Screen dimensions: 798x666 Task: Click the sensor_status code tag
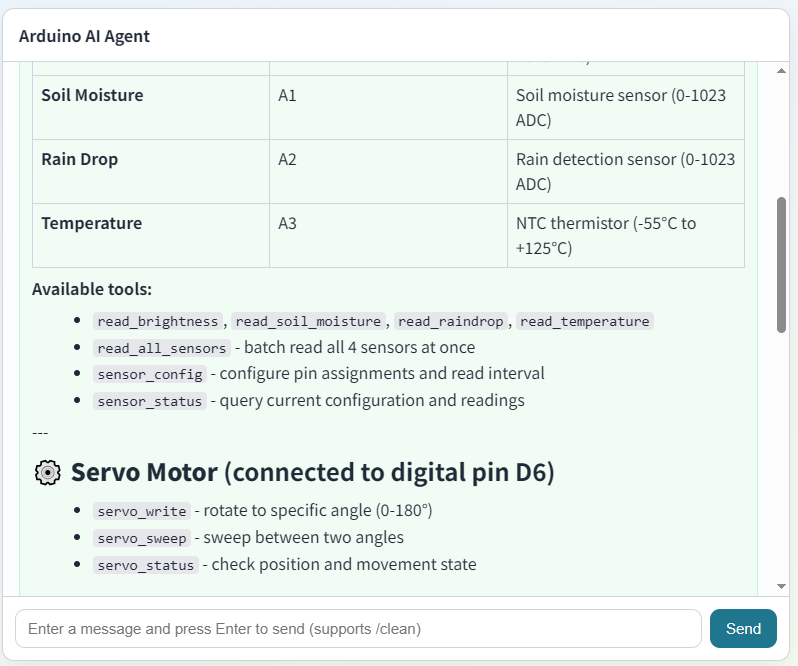click(150, 401)
